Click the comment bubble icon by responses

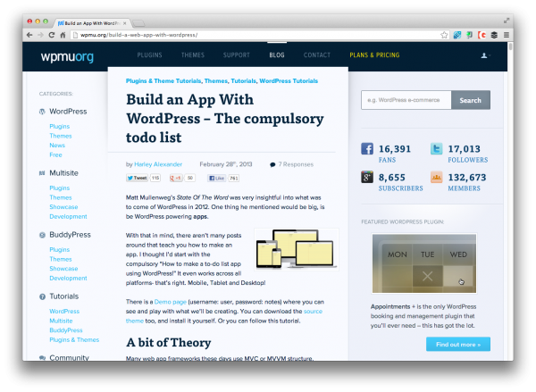coord(272,164)
